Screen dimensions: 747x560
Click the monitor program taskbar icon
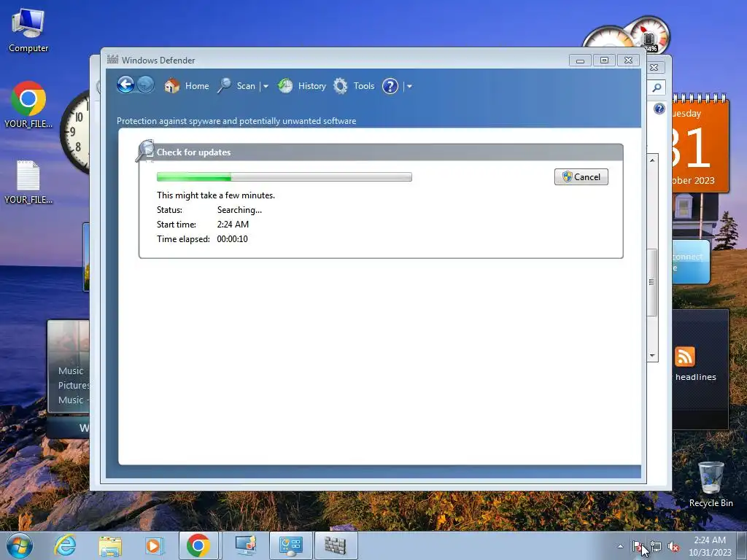point(246,545)
